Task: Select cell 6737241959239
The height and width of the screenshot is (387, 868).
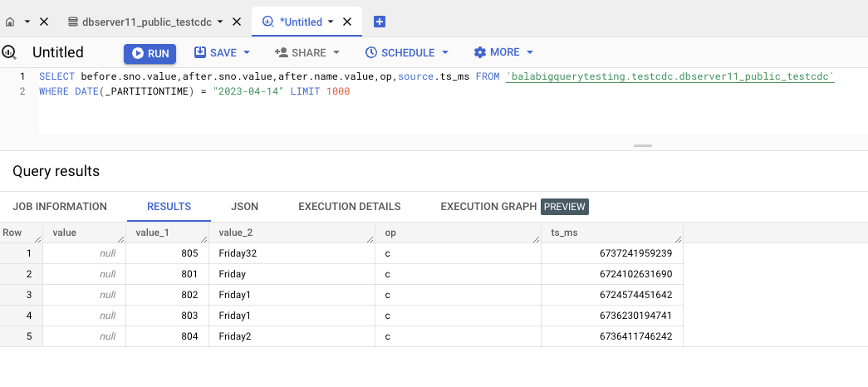Action: click(612, 253)
